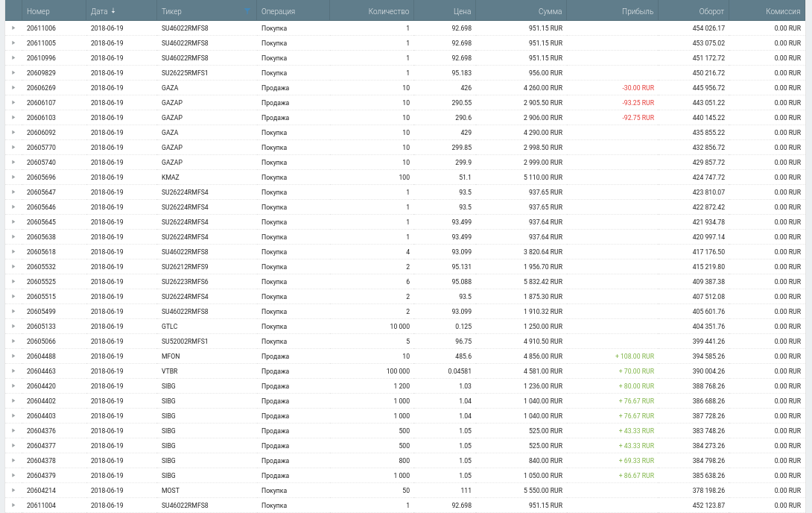Expand row of order 20606103
The height and width of the screenshot is (513, 812).
pos(13,118)
